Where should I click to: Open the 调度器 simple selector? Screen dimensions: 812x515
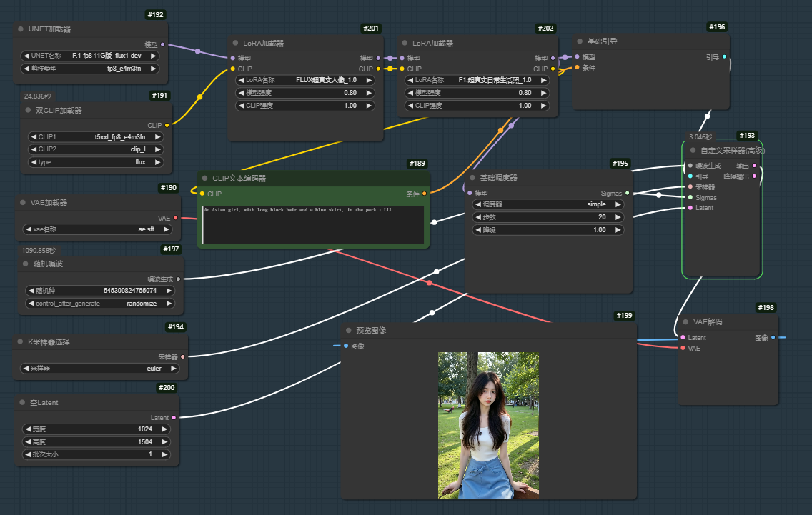[x=548, y=204]
